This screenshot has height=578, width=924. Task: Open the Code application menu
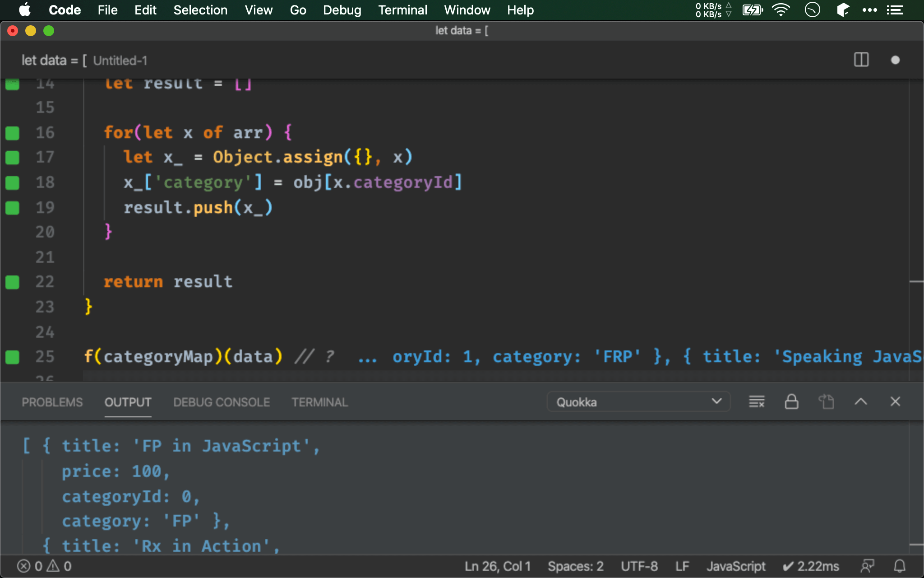pos(65,10)
